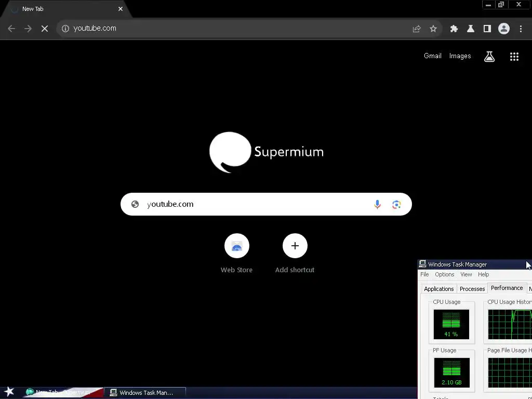Viewport: 532px width, 399px height.
Task: Start voice search with the microphone icon
Action: tap(377, 204)
